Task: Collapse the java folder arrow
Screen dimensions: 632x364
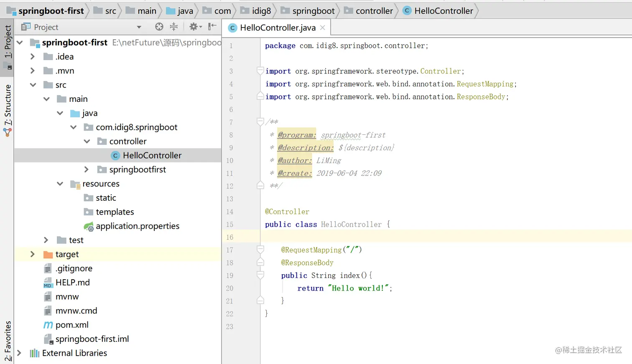Action: 60,113
